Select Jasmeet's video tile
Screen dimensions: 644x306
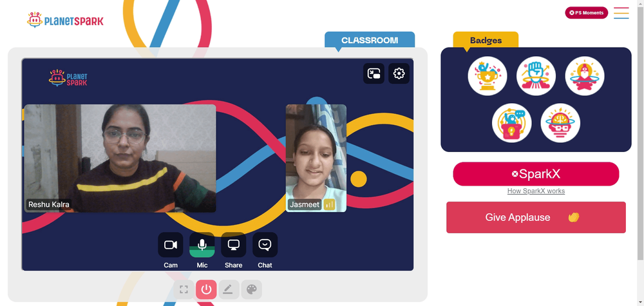click(316, 158)
